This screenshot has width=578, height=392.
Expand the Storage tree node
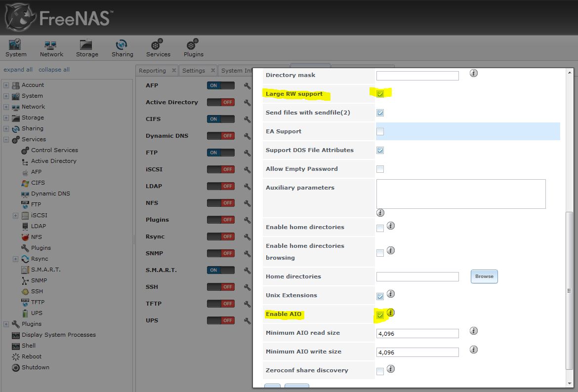click(x=6, y=118)
